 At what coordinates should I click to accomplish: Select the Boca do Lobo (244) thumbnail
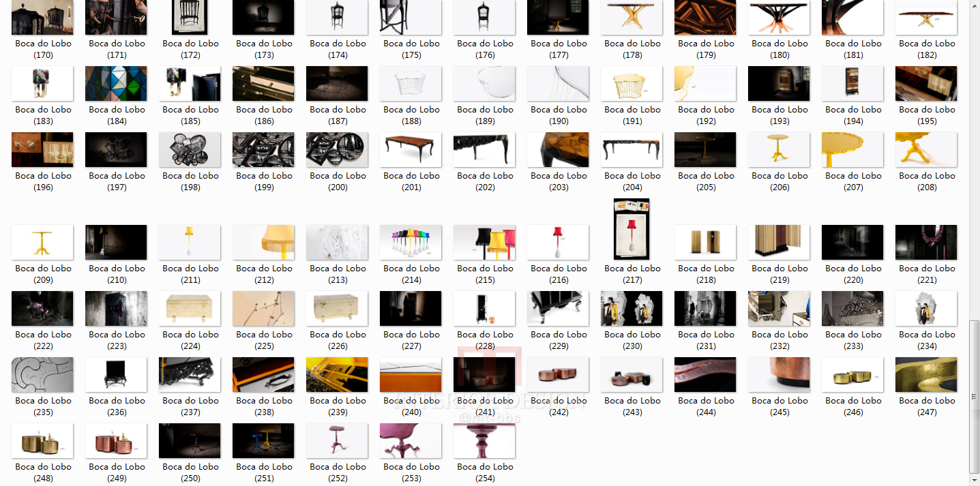(x=705, y=374)
